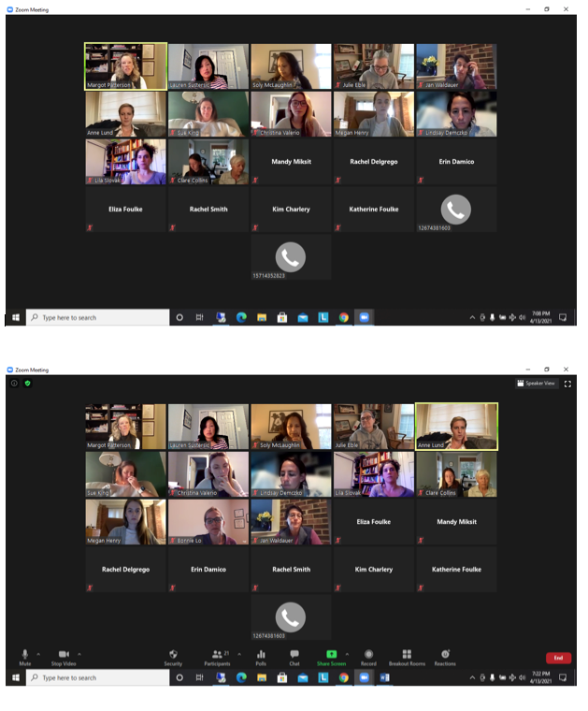Viewport: 588px width, 711px height.
Task: Expand video options arrow beside Stop Video
Action: point(79,654)
